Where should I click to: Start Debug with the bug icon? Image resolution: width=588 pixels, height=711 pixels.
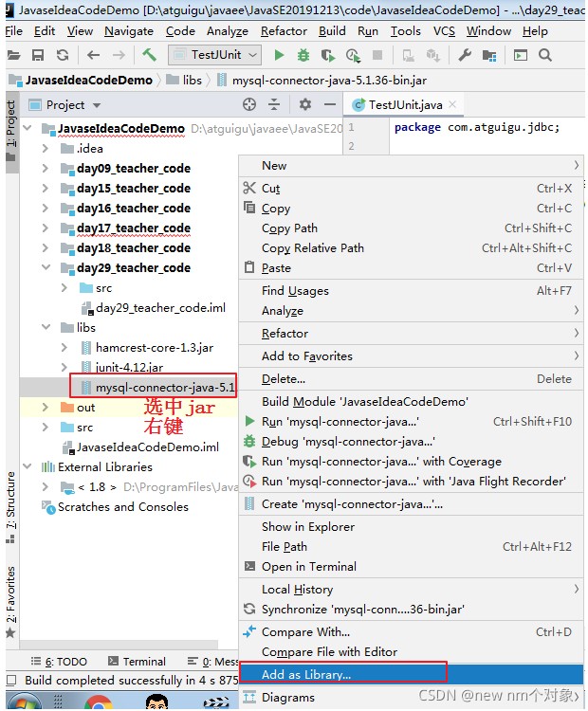click(x=303, y=55)
